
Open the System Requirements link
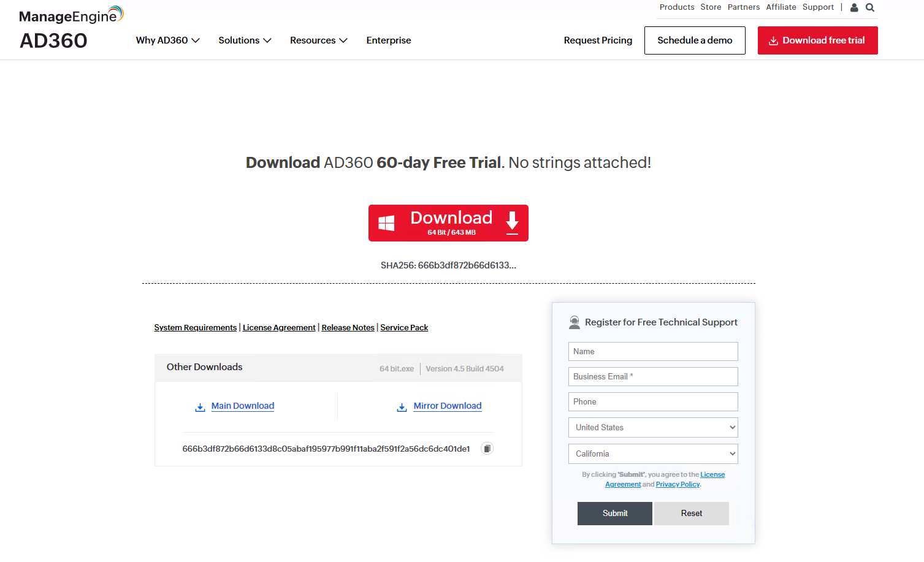[x=196, y=328]
